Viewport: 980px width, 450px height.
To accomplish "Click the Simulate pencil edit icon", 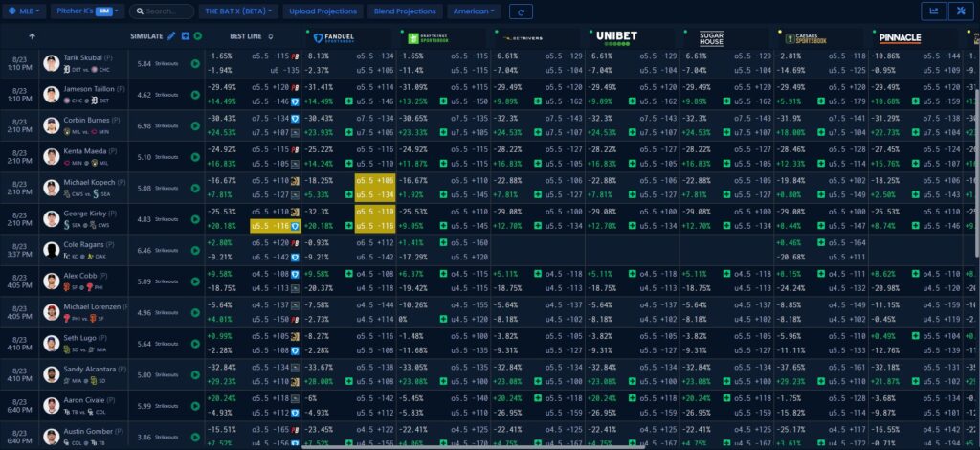I will tap(171, 36).
